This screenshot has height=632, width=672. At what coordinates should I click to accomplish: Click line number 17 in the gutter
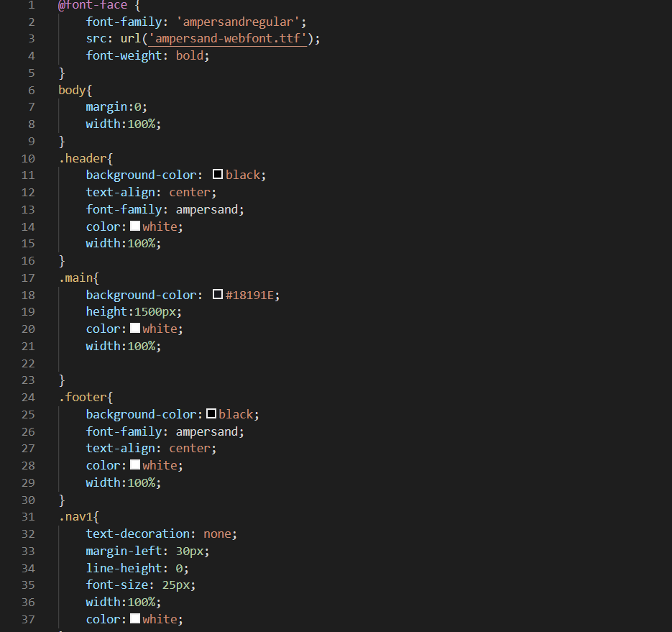point(28,278)
